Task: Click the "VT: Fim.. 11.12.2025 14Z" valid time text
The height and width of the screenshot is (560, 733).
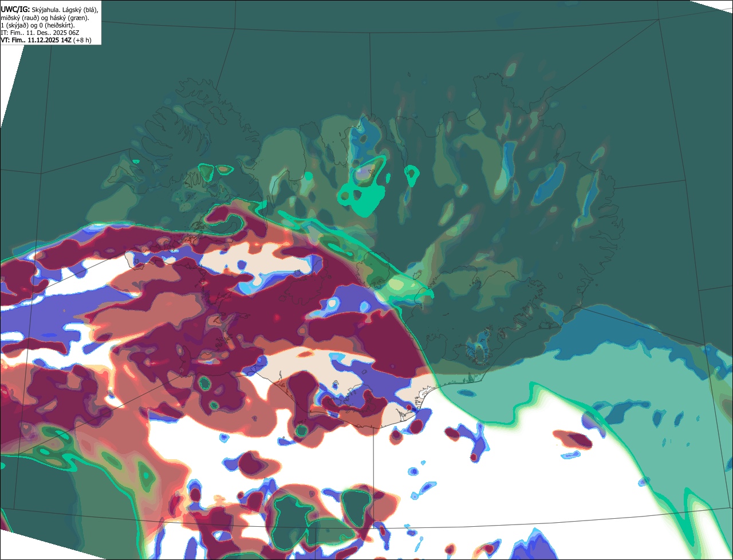Action: [x=36, y=40]
